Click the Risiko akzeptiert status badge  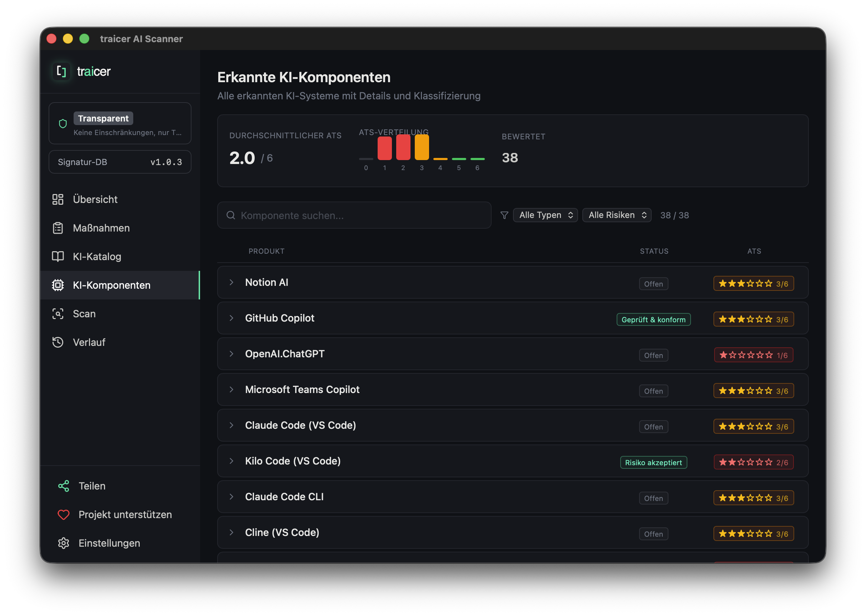[x=653, y=462]
